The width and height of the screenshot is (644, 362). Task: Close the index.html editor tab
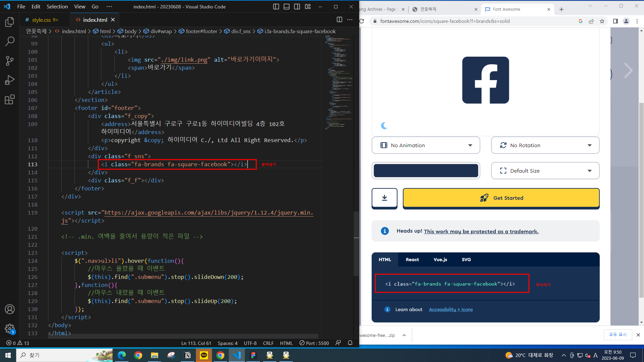113,20
